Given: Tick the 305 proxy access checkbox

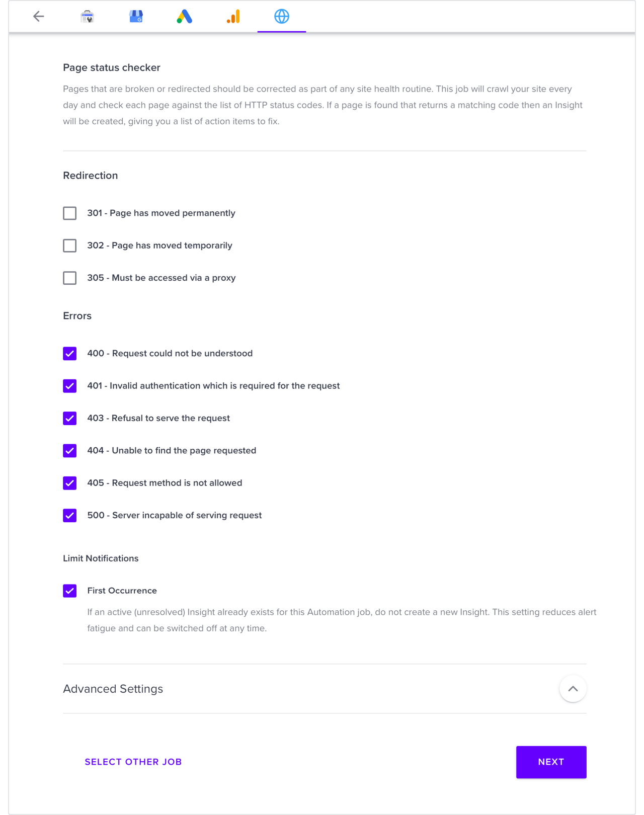Looking at the screenshot, I should point(70,278).
